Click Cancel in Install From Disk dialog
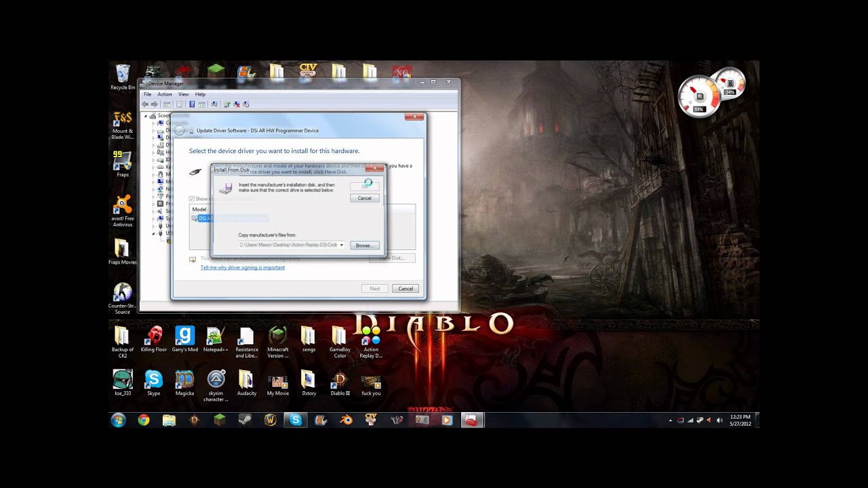The image size is (868, 488). point(365,198)
